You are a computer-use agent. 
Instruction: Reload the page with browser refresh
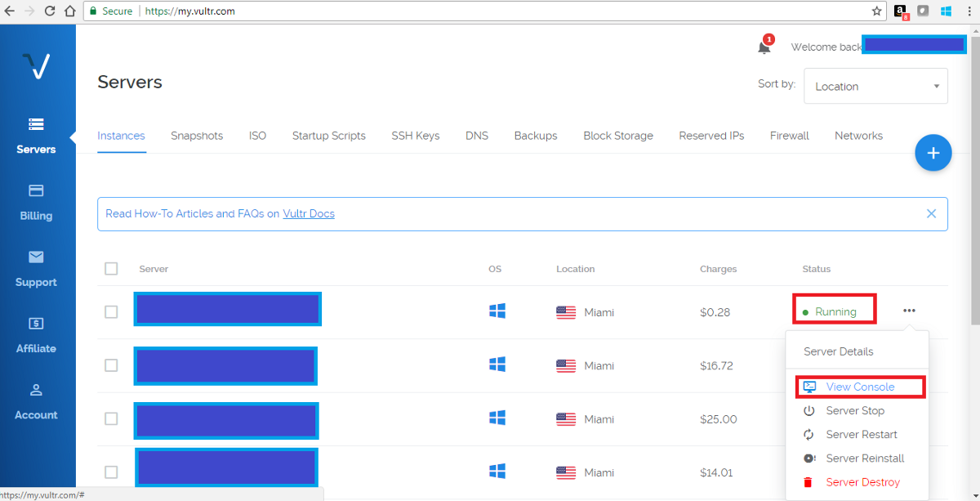pyautogui.click(x=50, y=11)
